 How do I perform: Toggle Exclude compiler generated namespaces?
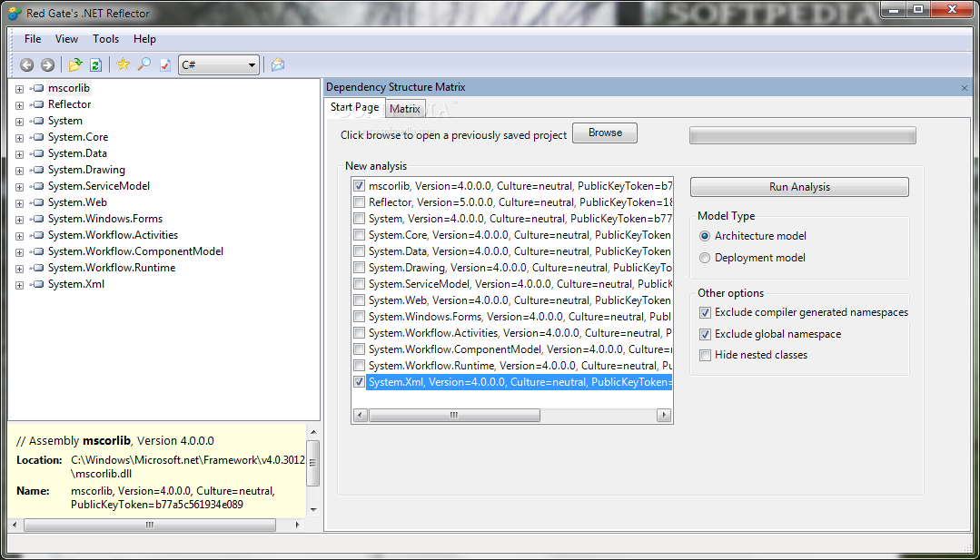[x=705, y=313]
